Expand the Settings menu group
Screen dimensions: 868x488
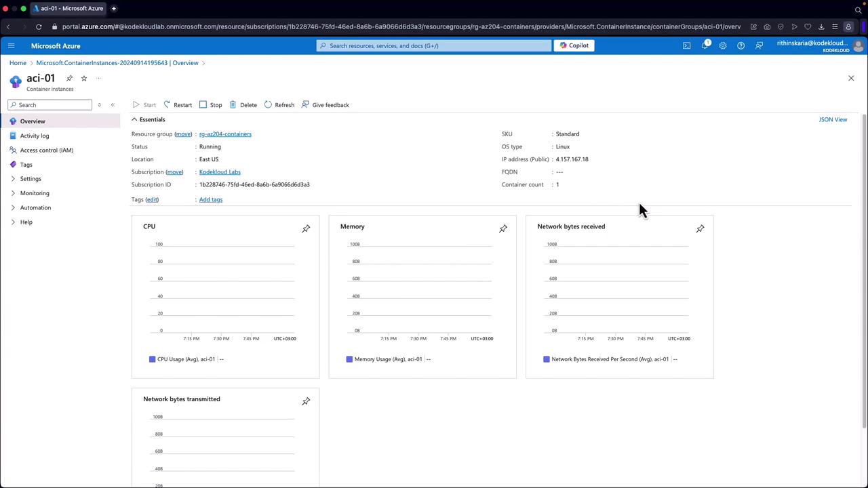point(30,179)
